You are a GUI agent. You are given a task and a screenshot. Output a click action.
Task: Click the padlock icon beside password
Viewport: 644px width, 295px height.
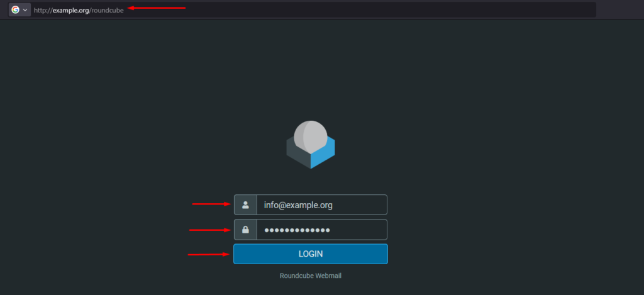click(245, 230)
